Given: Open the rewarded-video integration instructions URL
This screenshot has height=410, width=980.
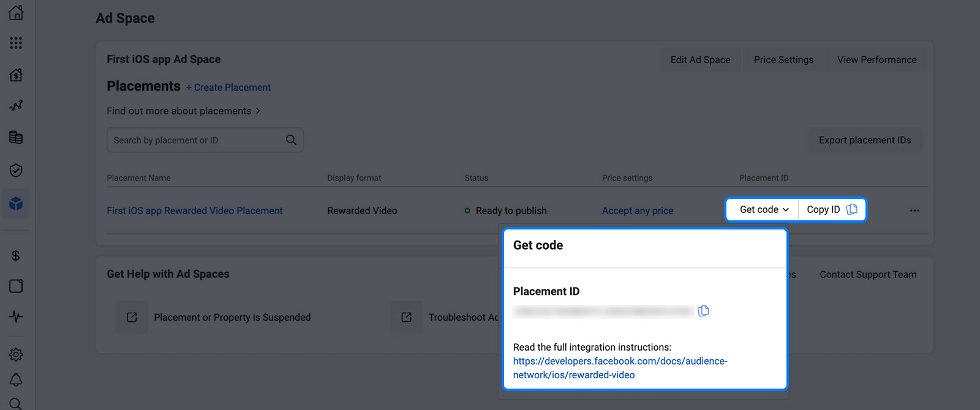Looking at the screenshot, I should (x=620, y=368).
